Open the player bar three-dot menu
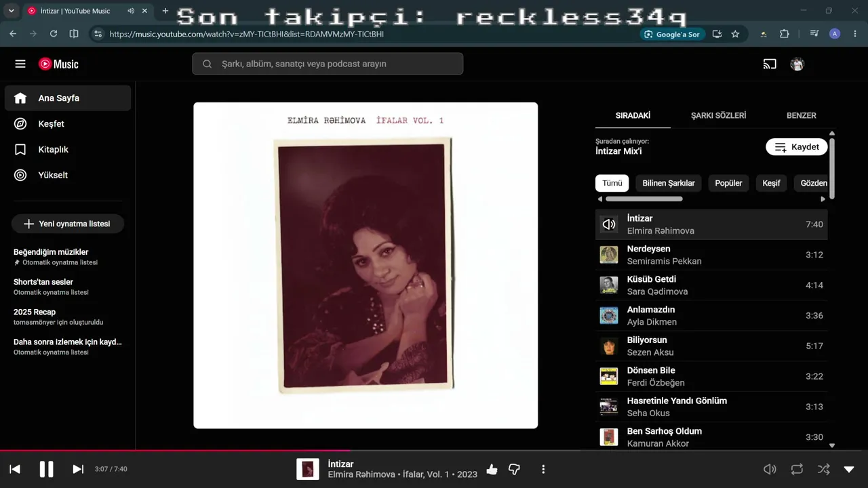Screen dimensions: 868x488 543,469
